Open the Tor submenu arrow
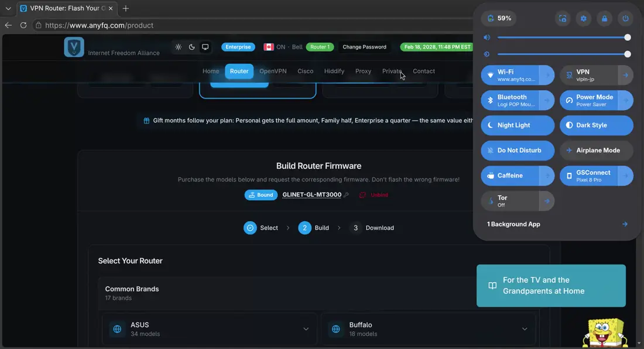Viewport: 644px width, 349px height. pyautogui.click(x=547, y=201)
